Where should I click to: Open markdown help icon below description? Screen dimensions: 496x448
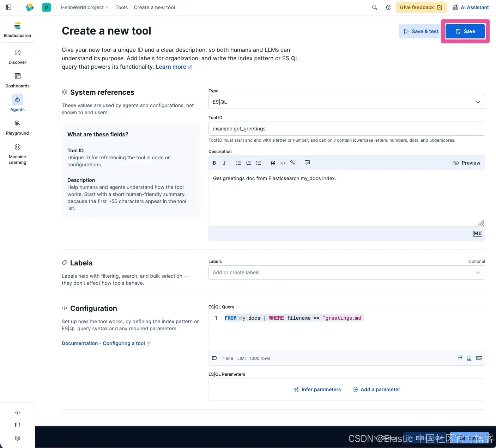point(478,234)
